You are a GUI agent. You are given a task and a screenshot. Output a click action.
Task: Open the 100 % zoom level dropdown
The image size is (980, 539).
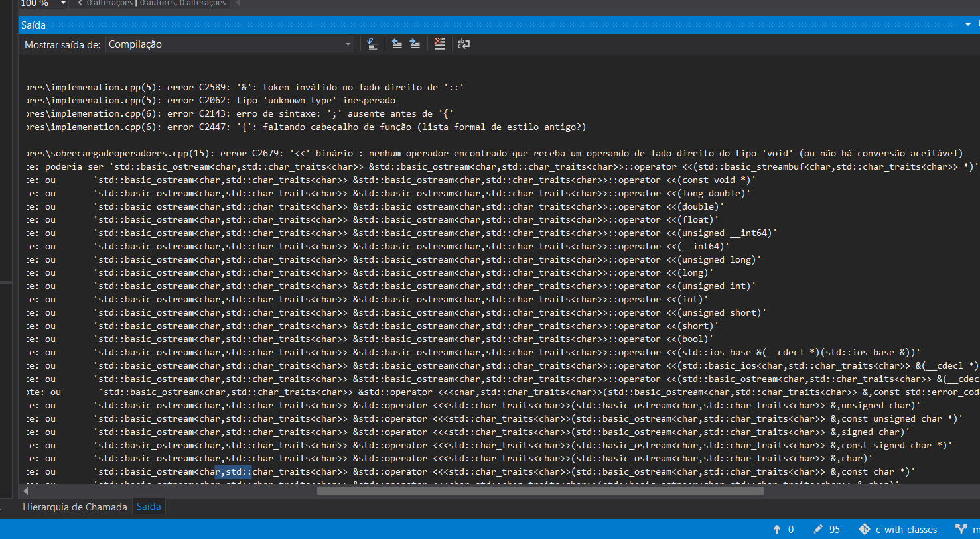[63, 3]
